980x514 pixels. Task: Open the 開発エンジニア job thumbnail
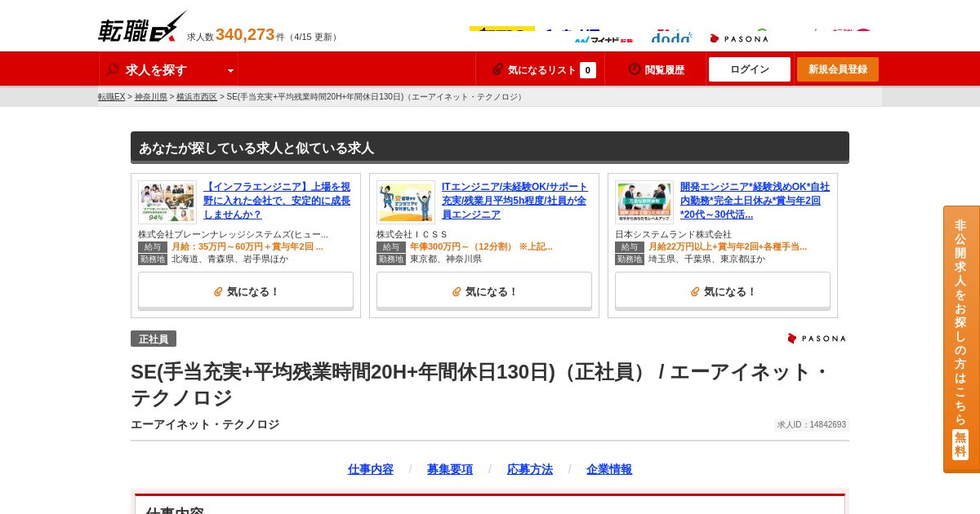coord(644,202)
